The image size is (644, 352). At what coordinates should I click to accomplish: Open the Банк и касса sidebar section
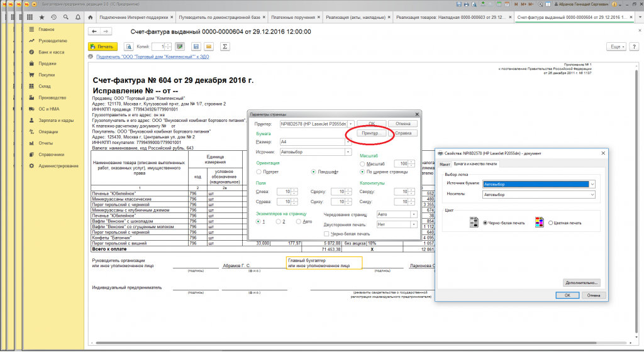coord(52,52)
